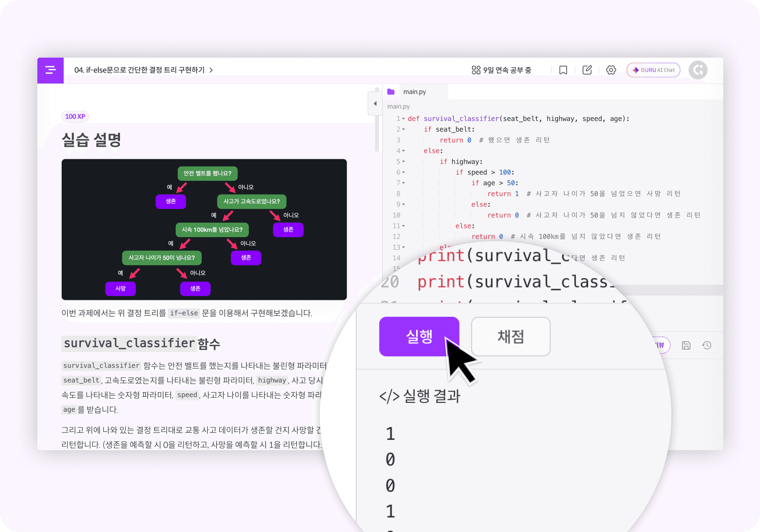Open GURU AI Chat
This screenshot has width=760, height=532.
click(653, 70)
